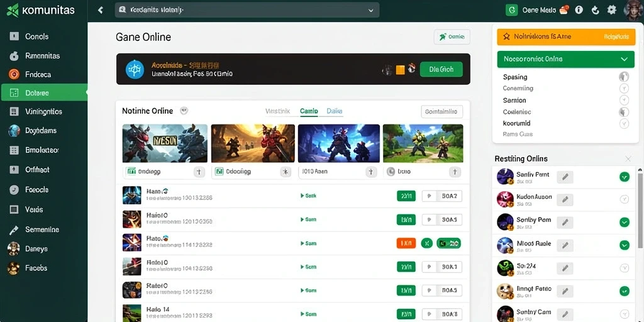Toggle the check for Mloos Raole
This screenshot has height=322, width=644.
point(625,246)
